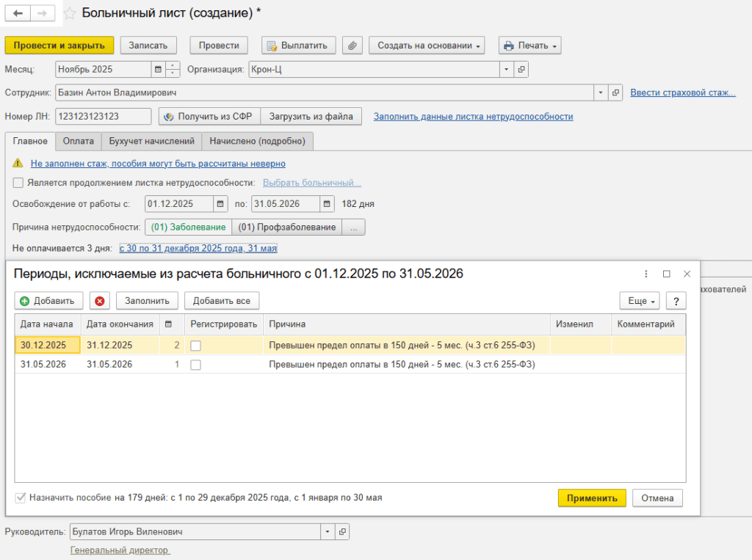Follow the Ввести страховой стаж link
Screen dimensions: 752x560
[x=682, y=93]
